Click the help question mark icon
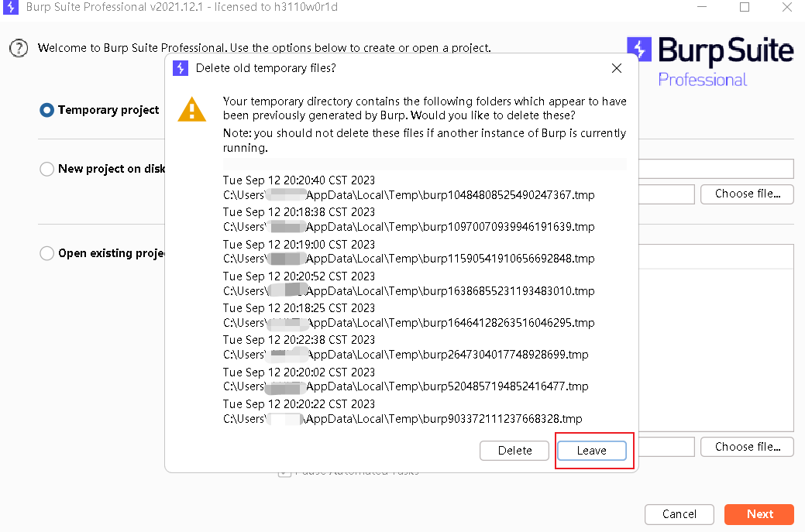805x532 pixels. [17, 47]
